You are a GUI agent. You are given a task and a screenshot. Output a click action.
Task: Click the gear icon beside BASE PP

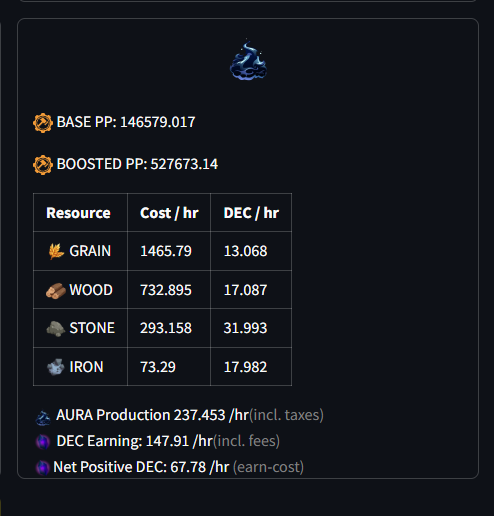point(43,123)
